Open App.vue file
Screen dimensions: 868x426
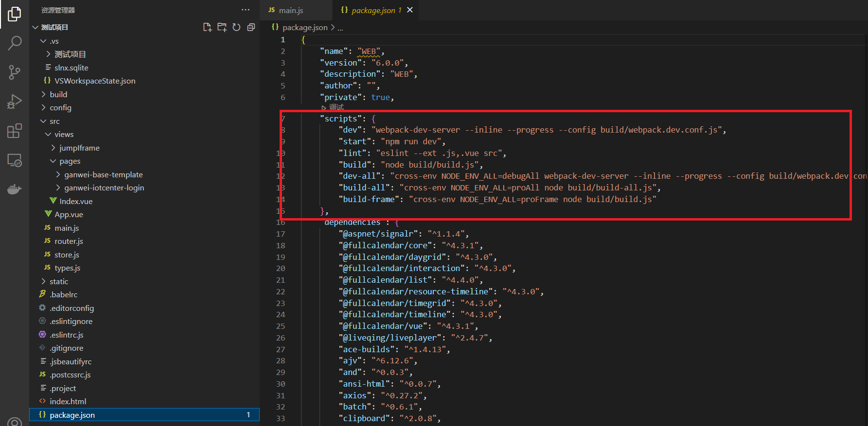tap(144, 214)
